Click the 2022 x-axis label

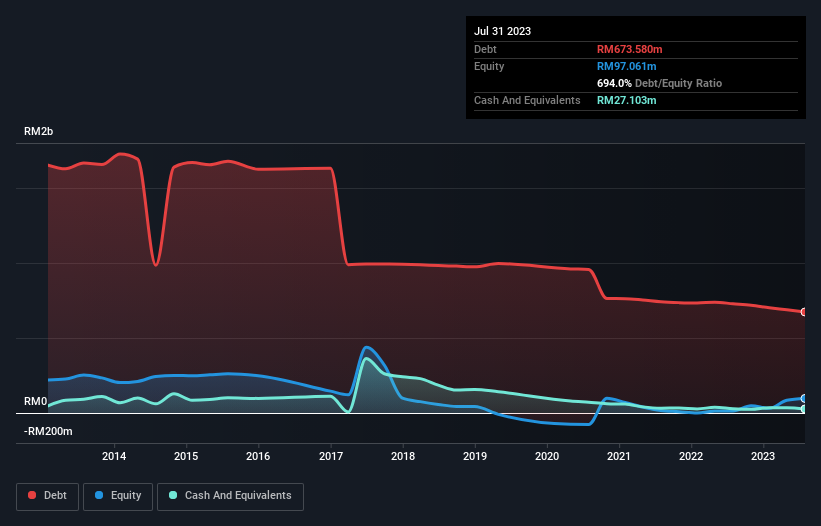[x=691, y=456]
